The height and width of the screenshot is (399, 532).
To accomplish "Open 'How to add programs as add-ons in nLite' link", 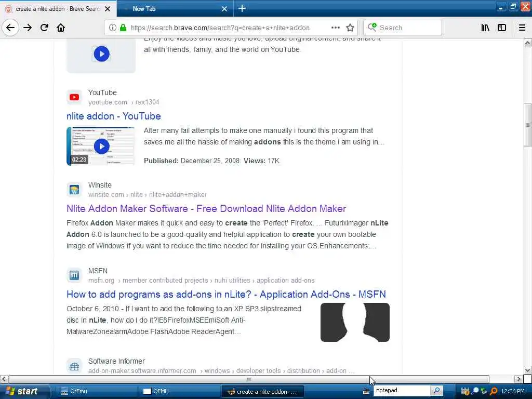I will 227,294.
